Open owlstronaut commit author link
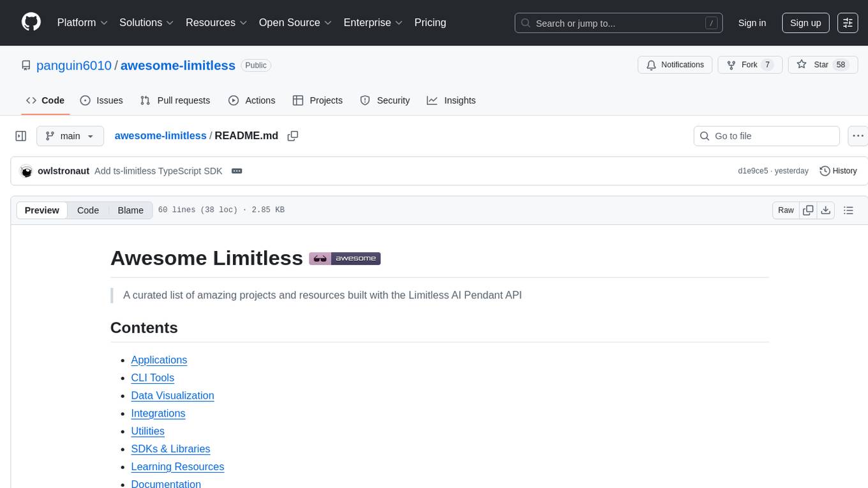 [64, 171]
